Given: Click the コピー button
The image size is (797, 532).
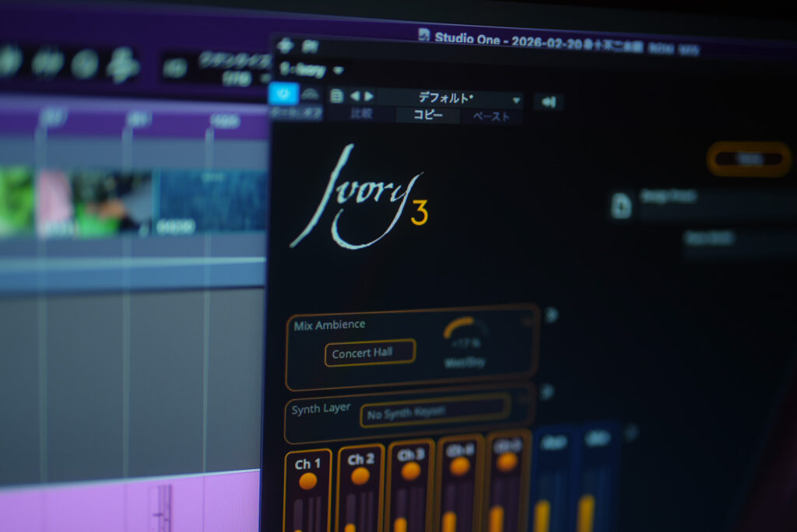Looking at the screenshot, I should pos(427,115).
